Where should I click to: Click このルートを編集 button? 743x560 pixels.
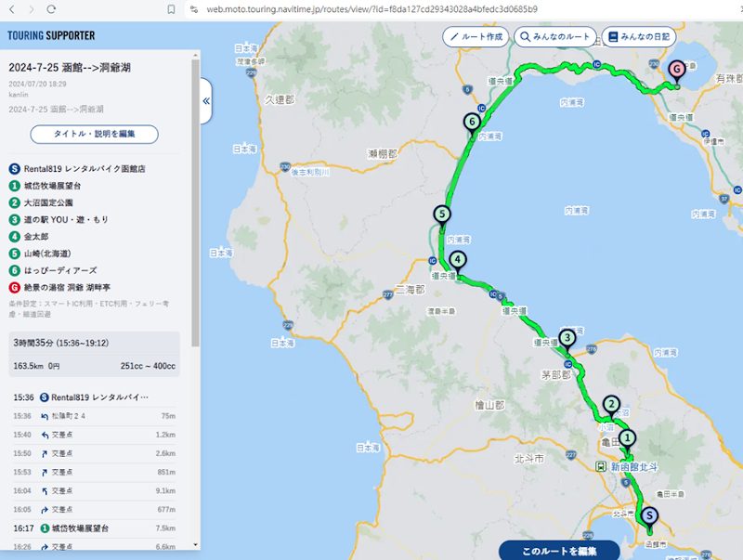coord(559,551)
